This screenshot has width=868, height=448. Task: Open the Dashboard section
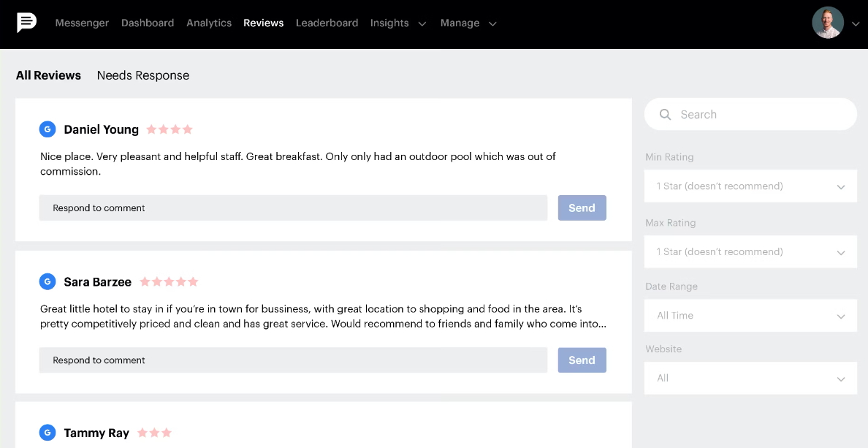click(x=148, y=23)
